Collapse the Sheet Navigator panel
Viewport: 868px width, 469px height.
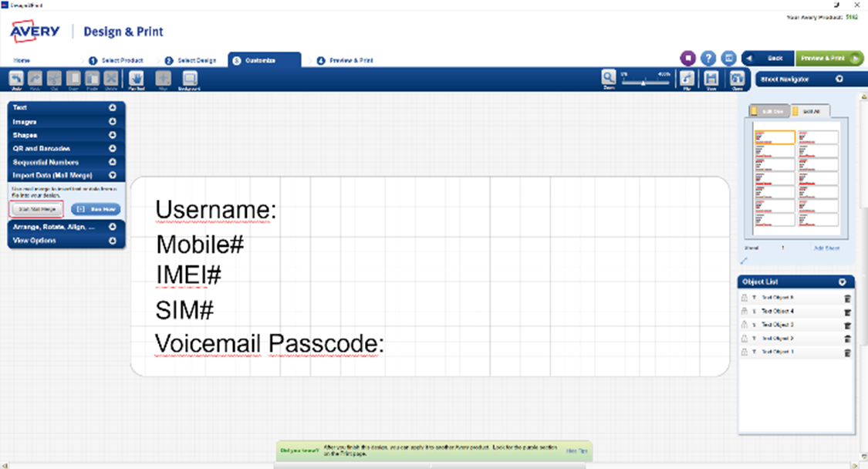(x=839, y=79)
